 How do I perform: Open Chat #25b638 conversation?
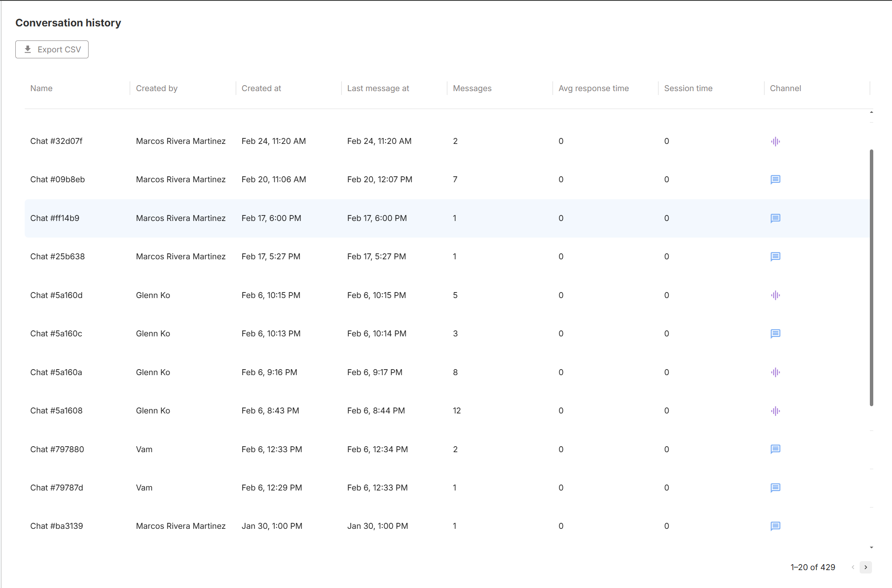tap(57, 256)
